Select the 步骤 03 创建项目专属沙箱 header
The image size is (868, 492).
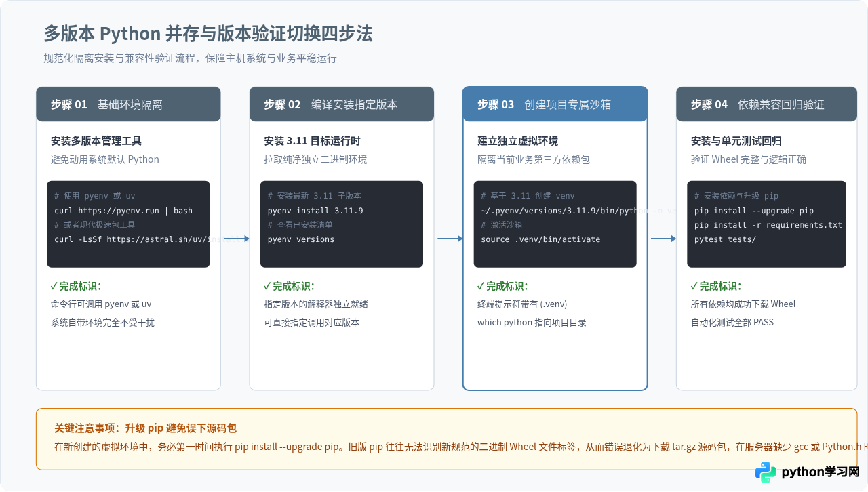(x=555, y=104)
